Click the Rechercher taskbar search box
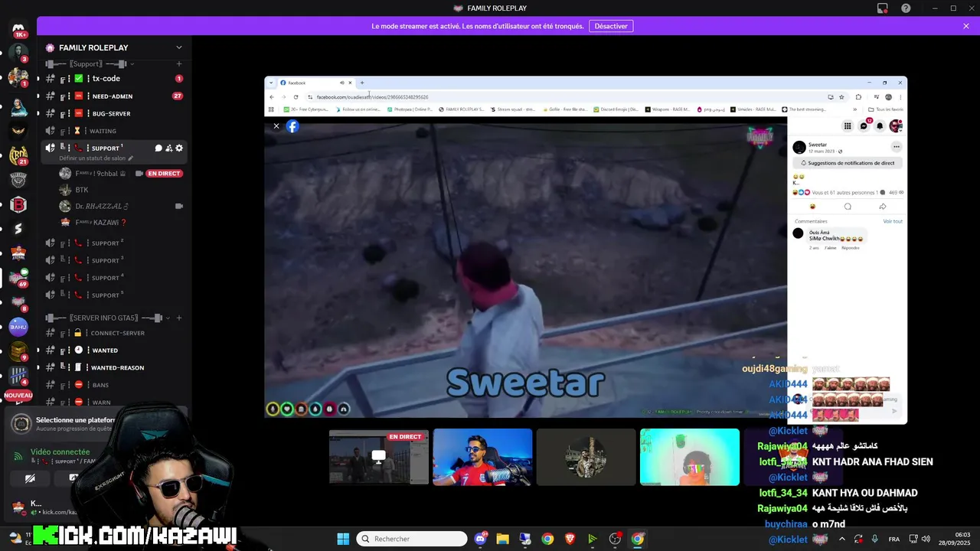This screenshot has height=551, width=980. click(413, 539)
